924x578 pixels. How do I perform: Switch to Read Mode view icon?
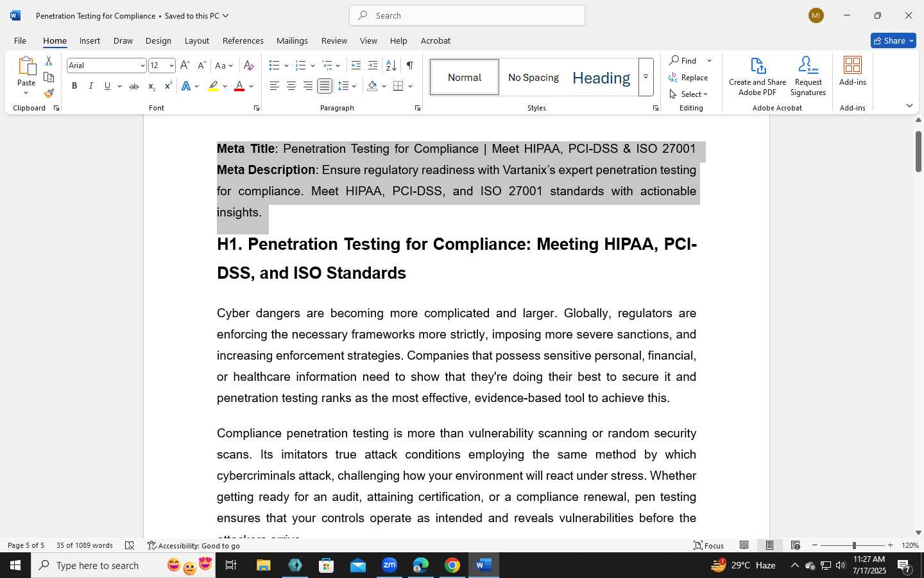pos(744,545)
